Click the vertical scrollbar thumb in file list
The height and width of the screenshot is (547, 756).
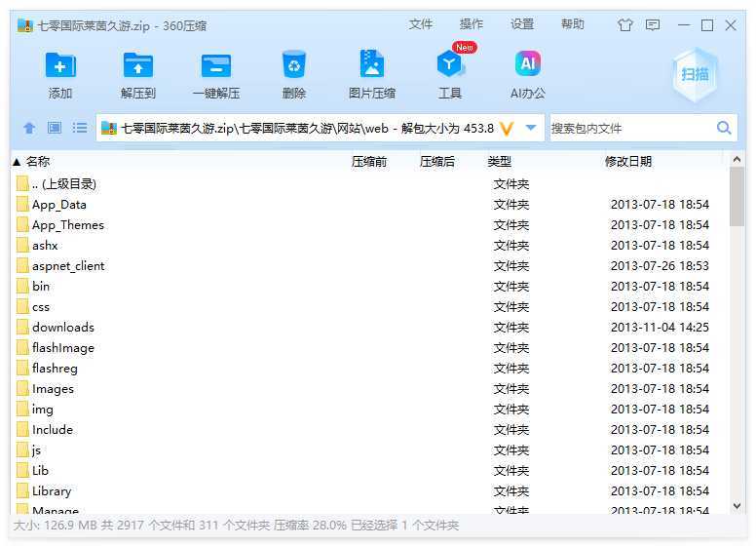click(737, 195)
